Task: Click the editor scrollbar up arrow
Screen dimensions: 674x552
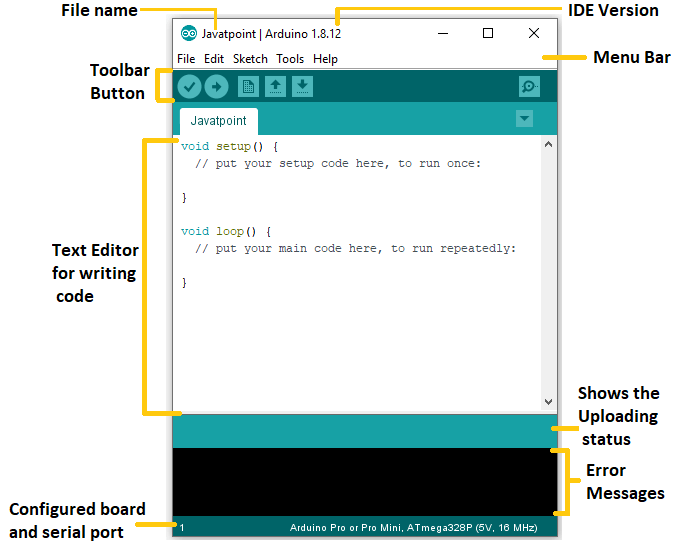Action: [x=548, y=144]
